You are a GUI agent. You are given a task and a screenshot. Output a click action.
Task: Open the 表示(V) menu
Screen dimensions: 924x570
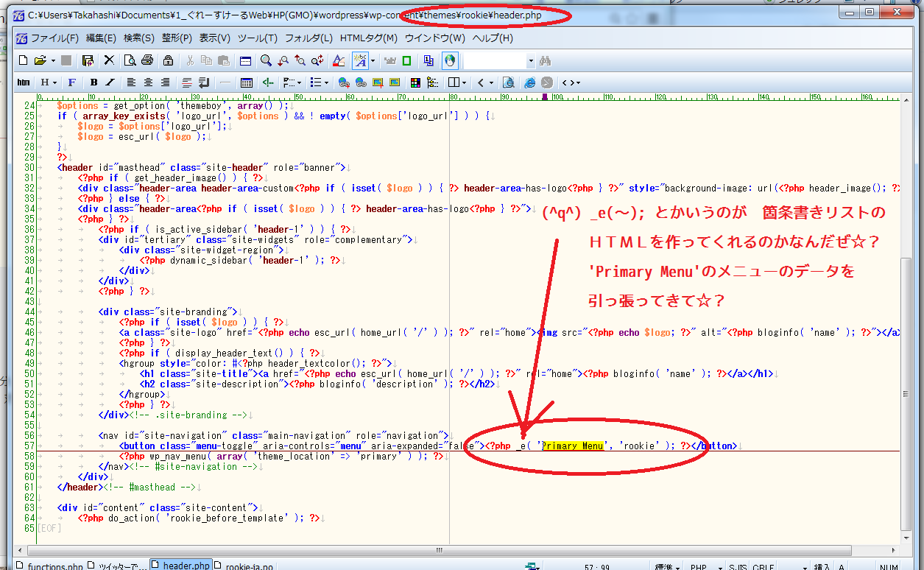[x=214, y=38]
